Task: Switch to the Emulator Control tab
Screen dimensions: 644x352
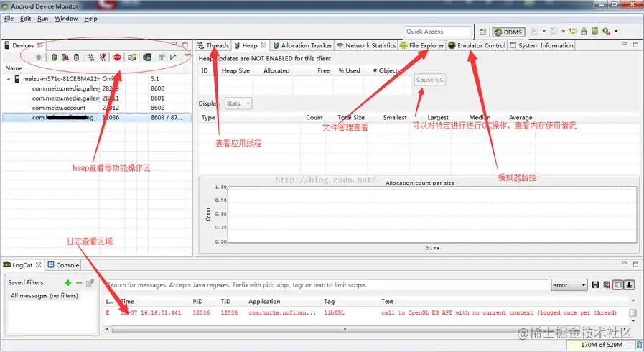Action: [x=477, y=45]
